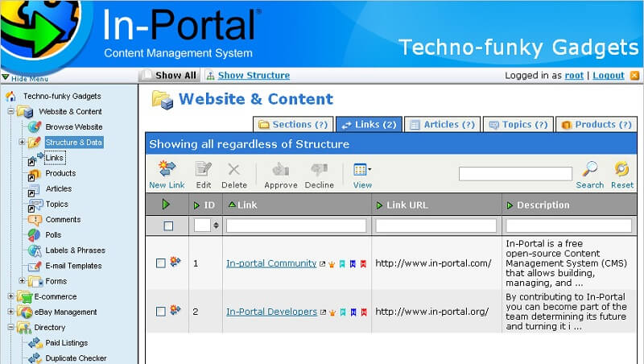The image size is (644, 364).
Task: Adjust the ID filter stepper arrows
Action: pyautogui.click(x=216, y=225)
